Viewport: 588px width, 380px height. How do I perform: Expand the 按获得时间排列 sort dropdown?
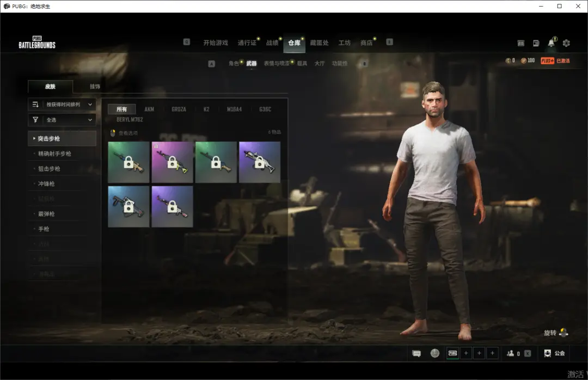(62, 105)
